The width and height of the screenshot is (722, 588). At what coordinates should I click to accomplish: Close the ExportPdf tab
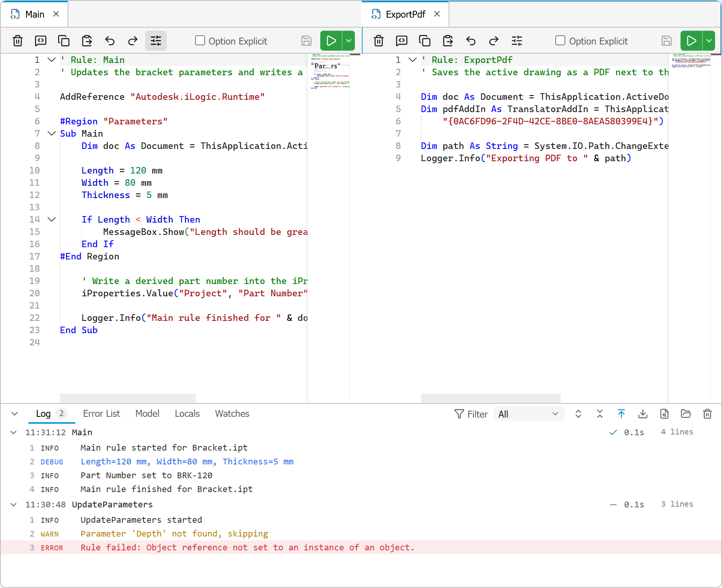tap(437, 14)
